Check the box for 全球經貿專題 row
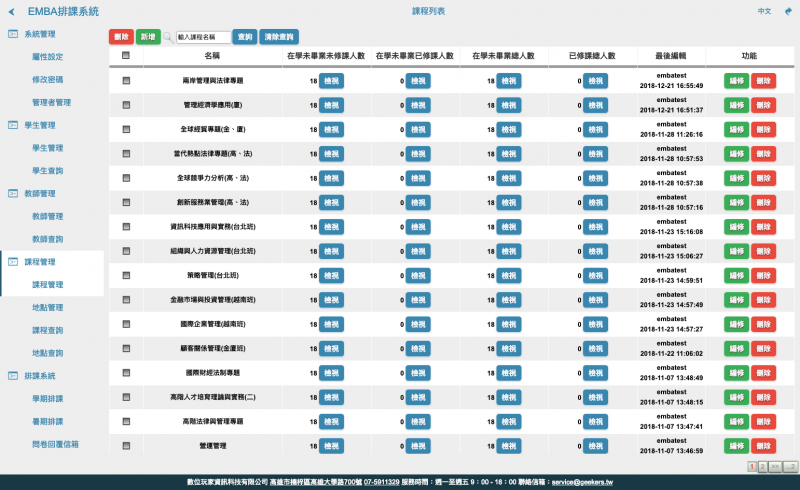 [126, 130]
